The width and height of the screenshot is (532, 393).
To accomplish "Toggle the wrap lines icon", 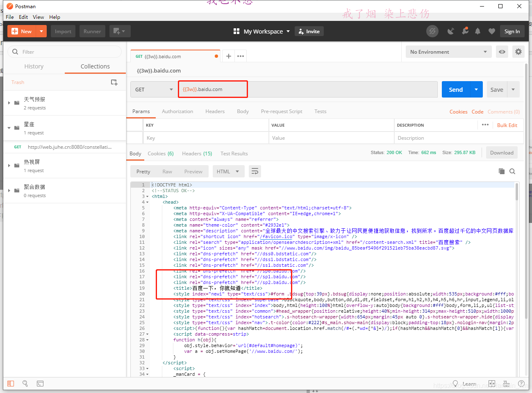I will (255, 171).
